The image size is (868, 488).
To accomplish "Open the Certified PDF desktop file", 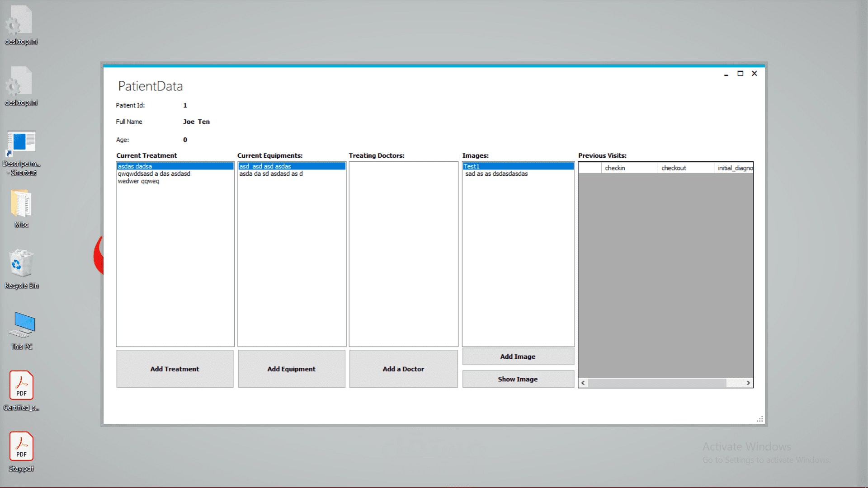I will click(21, 386).
